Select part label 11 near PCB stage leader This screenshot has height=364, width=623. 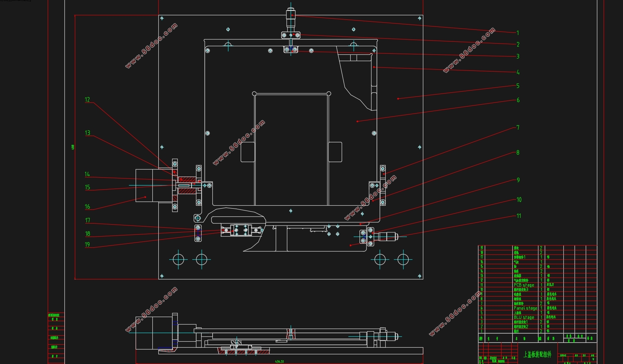(519, 216)
